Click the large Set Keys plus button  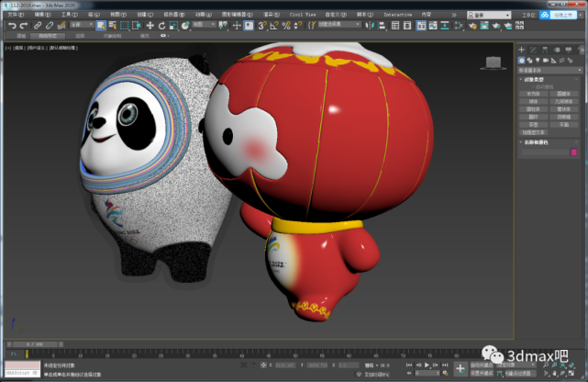coord(460,368)
